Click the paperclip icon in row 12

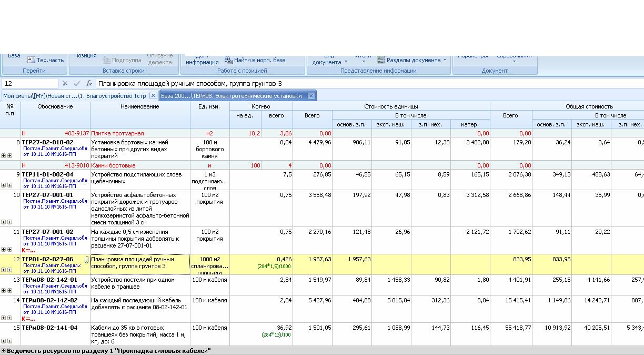(87, 260)
